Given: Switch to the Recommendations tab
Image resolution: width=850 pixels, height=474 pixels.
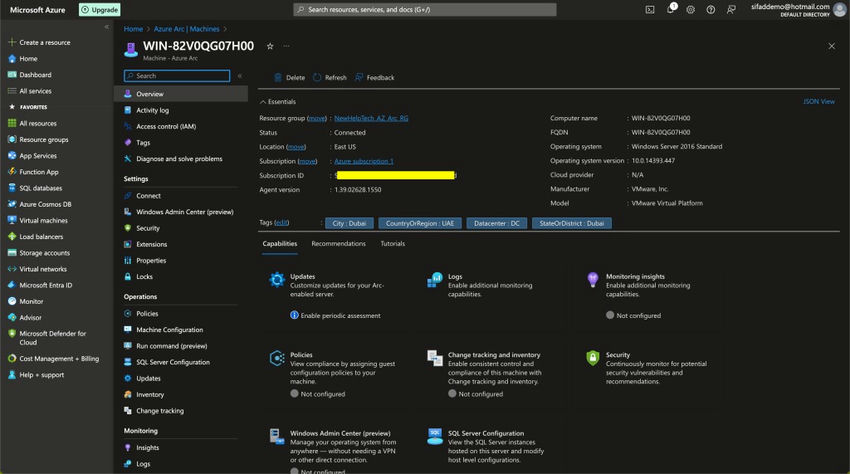Looking at the screenshot, I should 338,244.
